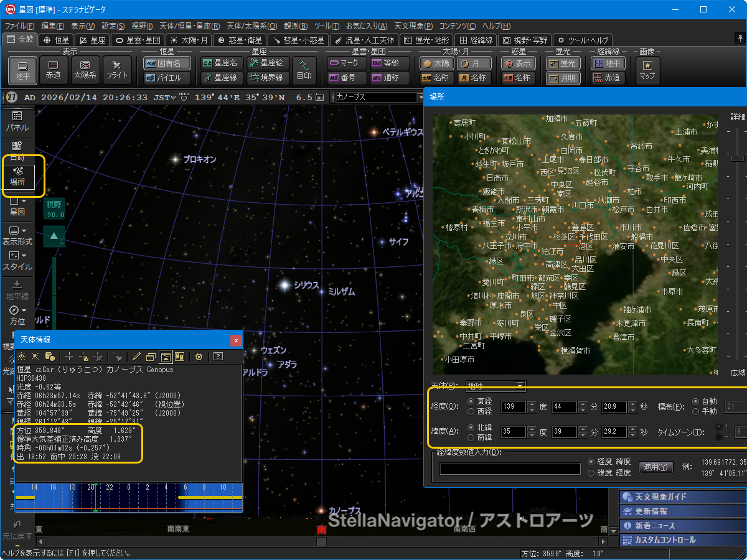The height and width of the screenshot is (560, 747).
Task: Select the 南緯 south latitude radio button
Action: pyautogui.click(x=471, y=436)
